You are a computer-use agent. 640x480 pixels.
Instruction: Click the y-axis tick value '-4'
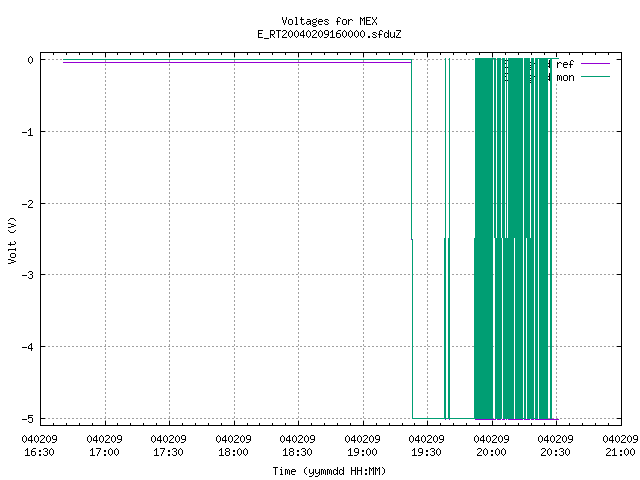pyautogui.click(x=27, y=347)
